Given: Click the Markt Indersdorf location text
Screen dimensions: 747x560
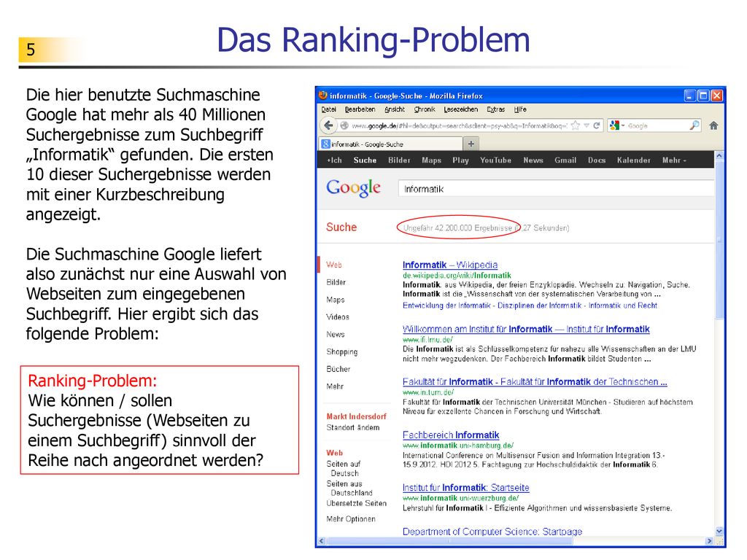Looking at the screenshot, I should pyautogui.click(x=356, y=416).
